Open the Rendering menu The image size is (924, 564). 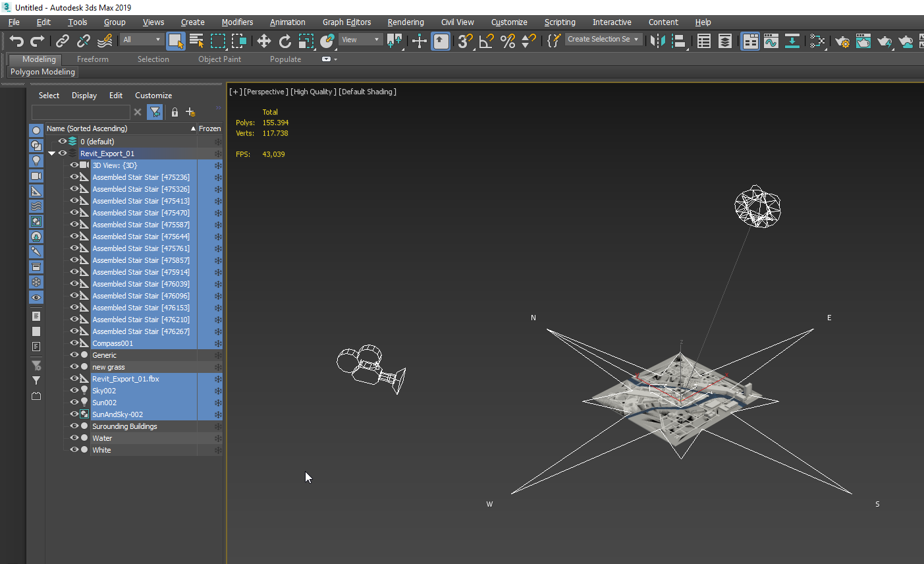(405, 22)
